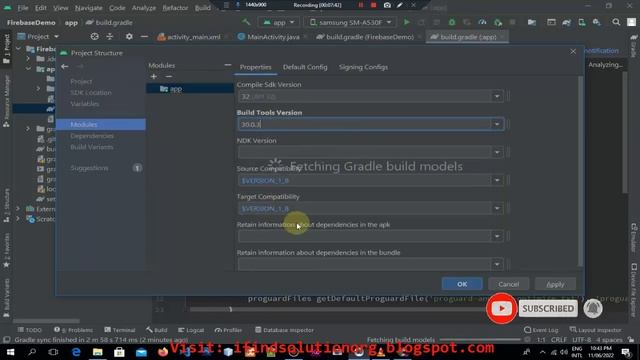Open the File menu
Viewport: 640px width, 360px height.
(x=23, y=8)
